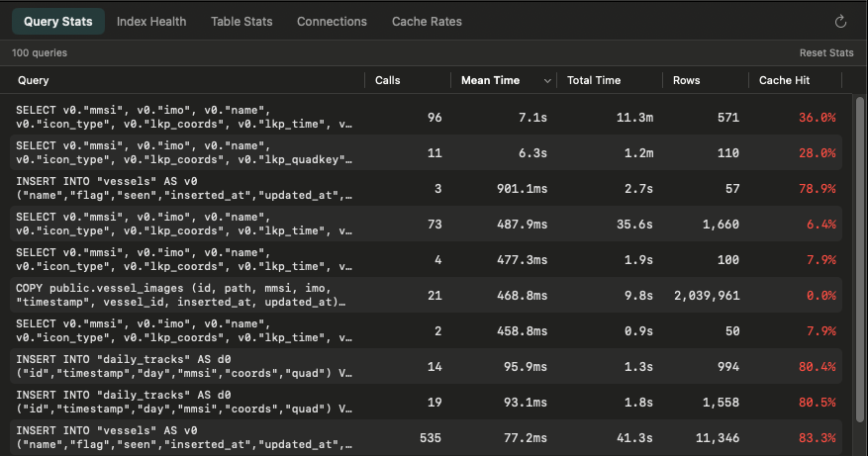Click the 901.1ms mean time value
This screenshot has height=456, width=868.
pyautogui.click(x=522, y=189)
